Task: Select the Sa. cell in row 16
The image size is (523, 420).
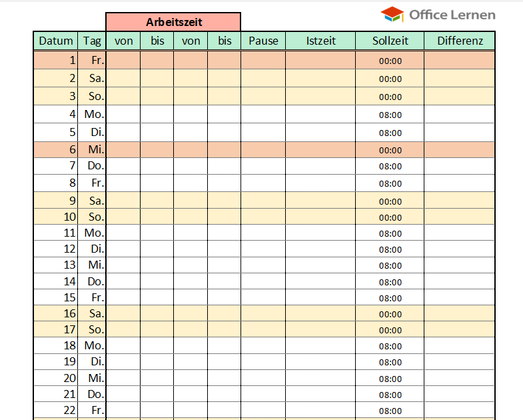Action: click(x=92, y=313)
